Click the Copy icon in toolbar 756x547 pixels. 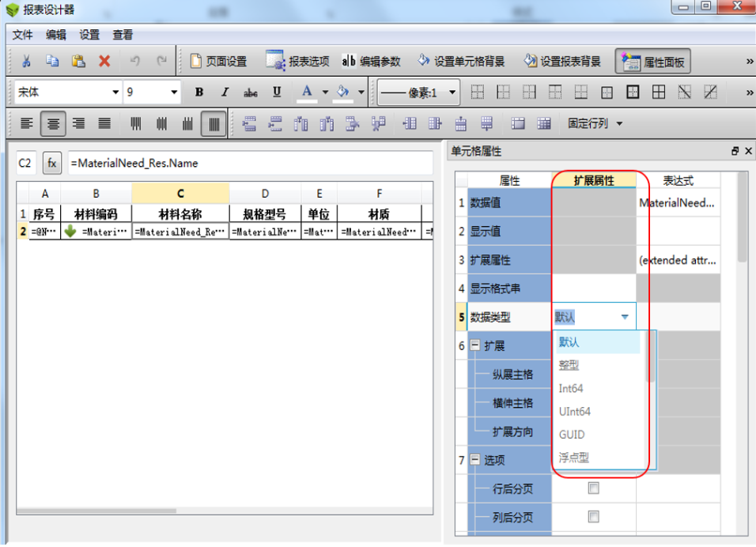coord(52,61)
